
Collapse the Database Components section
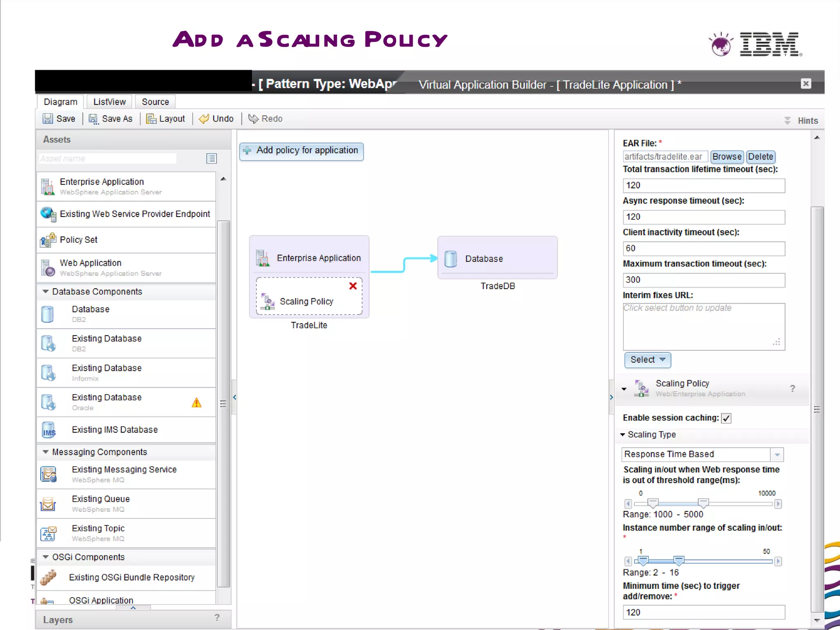pyautogui.click(x=46, y=292)
